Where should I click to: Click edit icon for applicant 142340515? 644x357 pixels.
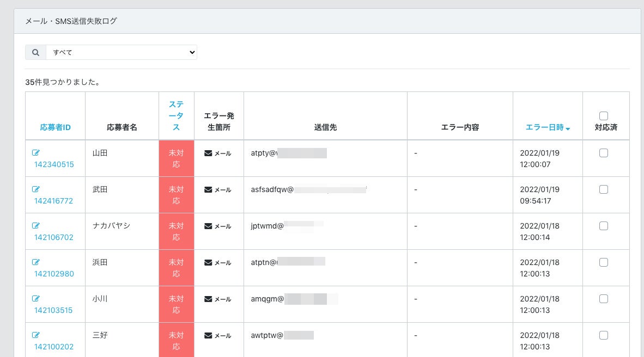click(36, 153)
